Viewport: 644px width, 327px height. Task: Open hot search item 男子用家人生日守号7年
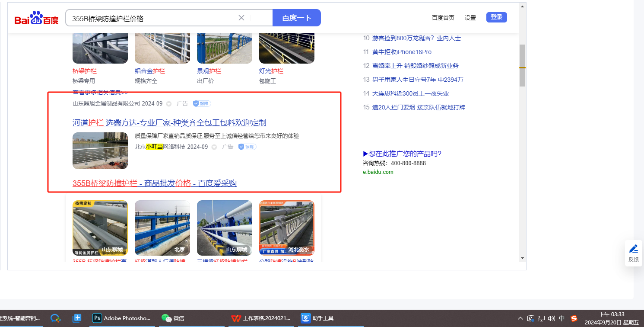pos(418,80)
